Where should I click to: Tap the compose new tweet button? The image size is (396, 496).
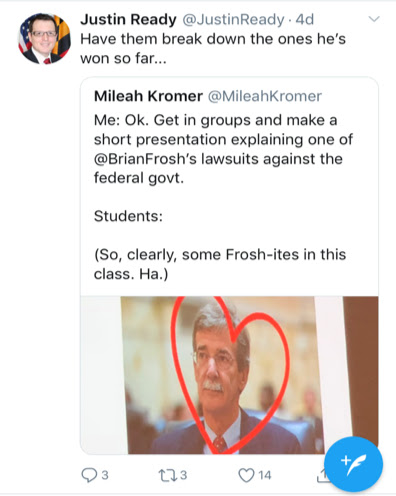[353, 464]
